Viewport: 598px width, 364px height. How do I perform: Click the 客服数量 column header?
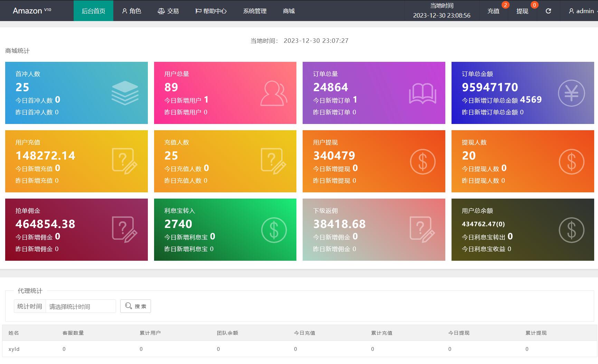[x=73, y=333]
